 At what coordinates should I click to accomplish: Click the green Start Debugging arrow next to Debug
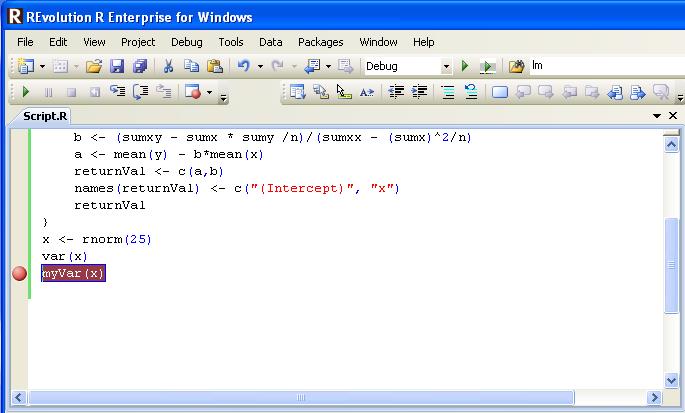click(465, 66)
